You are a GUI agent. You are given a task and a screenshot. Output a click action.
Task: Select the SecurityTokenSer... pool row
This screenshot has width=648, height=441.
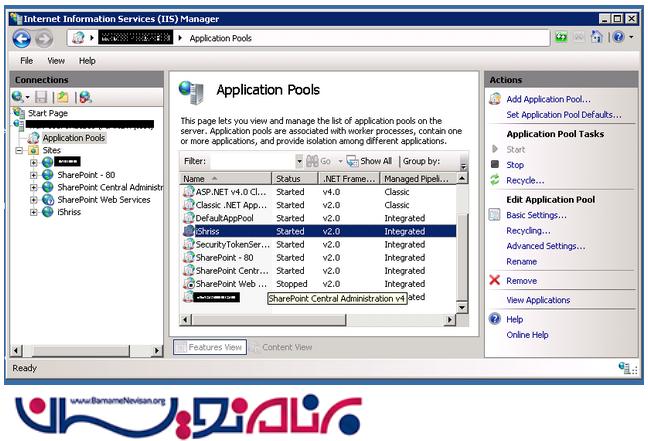tap(319, 244)
